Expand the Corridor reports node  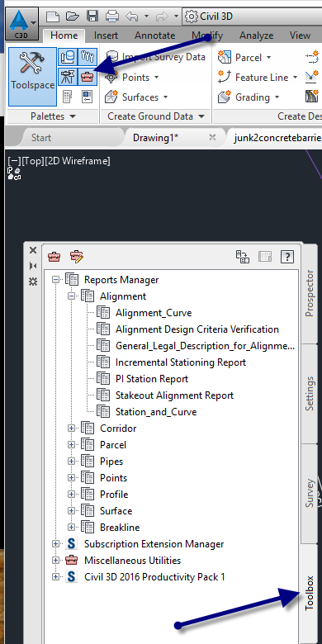click(72, 429)
